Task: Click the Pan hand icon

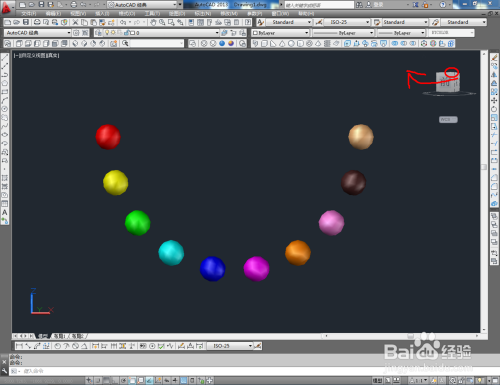Action: 153,22
